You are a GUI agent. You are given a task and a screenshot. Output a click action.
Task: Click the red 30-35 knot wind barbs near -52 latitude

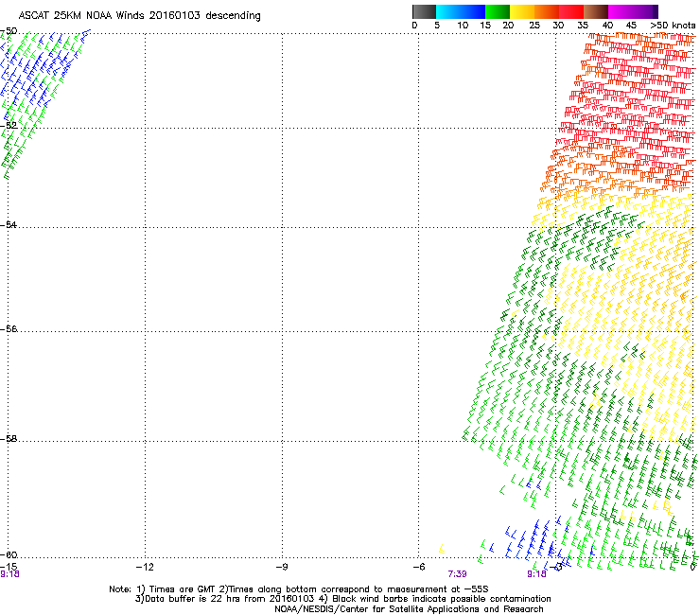625,130
